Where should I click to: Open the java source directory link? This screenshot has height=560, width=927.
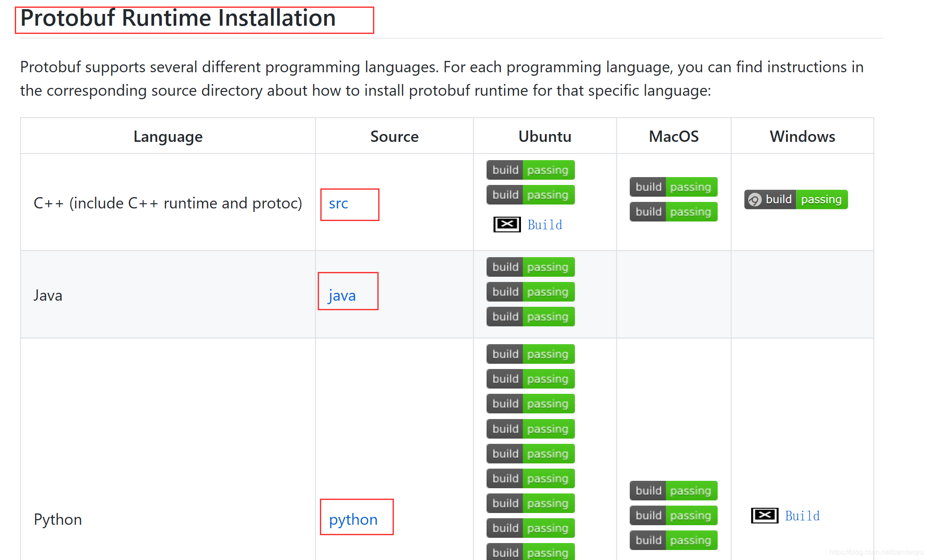pos(342,295)
